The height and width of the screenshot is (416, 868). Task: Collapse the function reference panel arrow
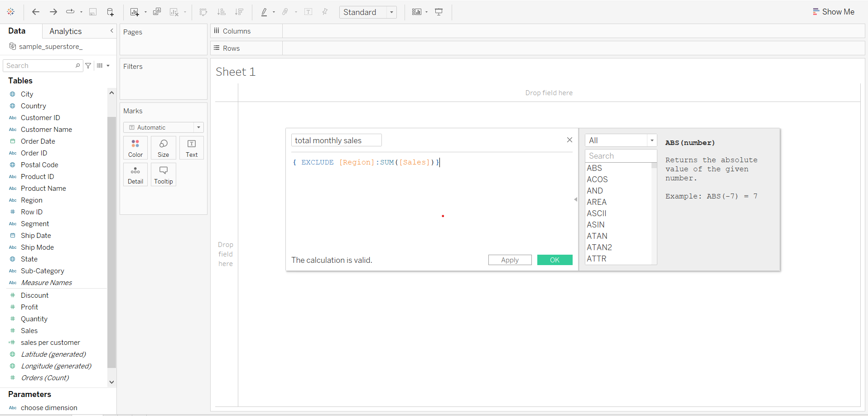point(575,199)
